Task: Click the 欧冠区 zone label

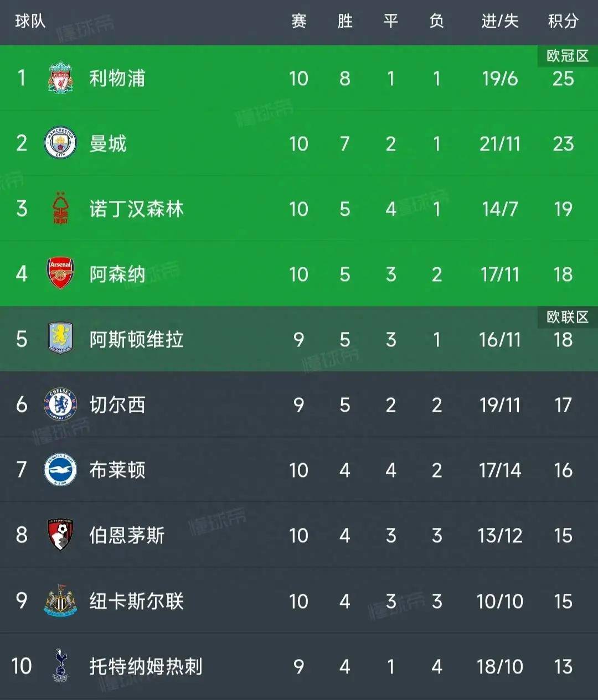Action: click(568, 56)
